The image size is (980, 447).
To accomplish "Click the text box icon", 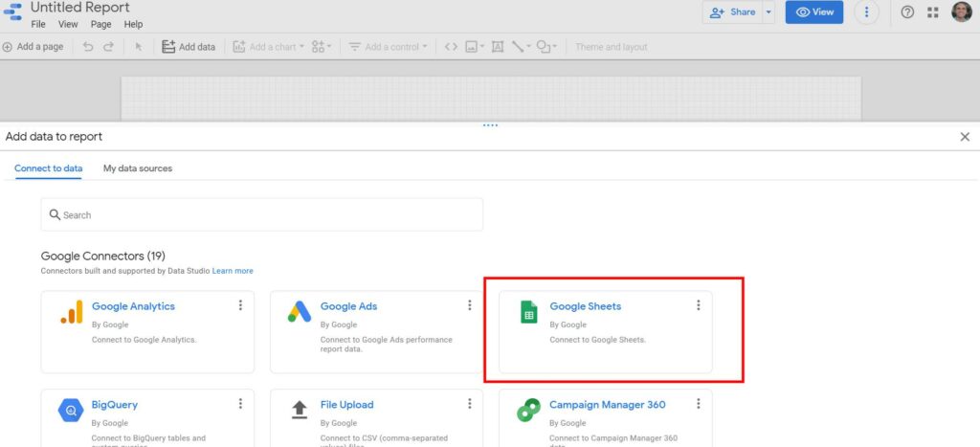I will point(498,47).
